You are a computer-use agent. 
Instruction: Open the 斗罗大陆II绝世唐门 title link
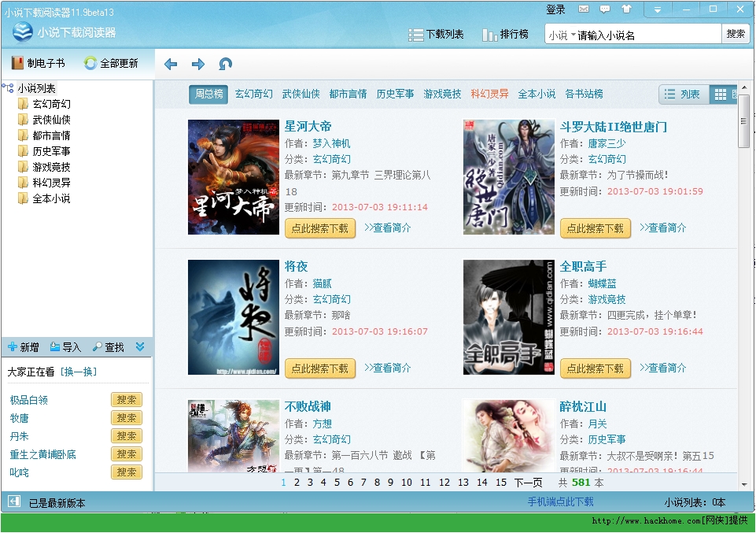[x=614, y=127]
